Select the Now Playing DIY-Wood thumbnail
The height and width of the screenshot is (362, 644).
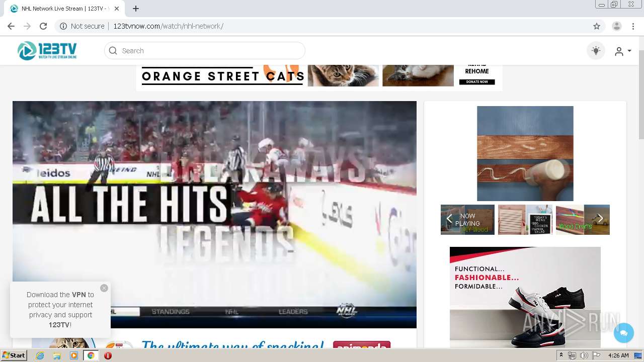[468, 220]
